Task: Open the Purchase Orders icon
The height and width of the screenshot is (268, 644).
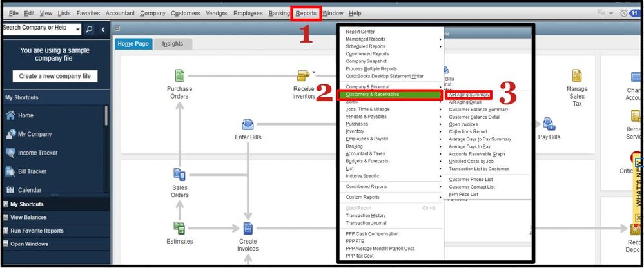Action: click(179, 75)
